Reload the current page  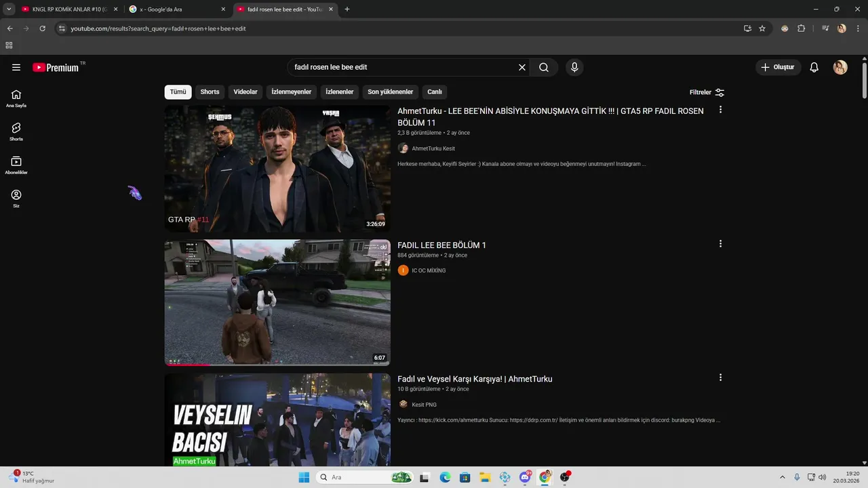pyautogui.click(x=42, y=28)
